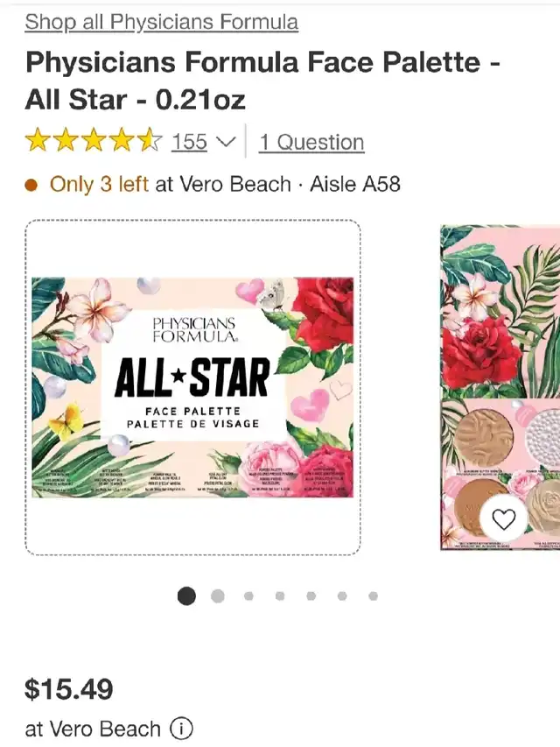Viewport: 560px width, 747px height.
Task: Go to the sixth carousel dot
Action: (342, 595)
